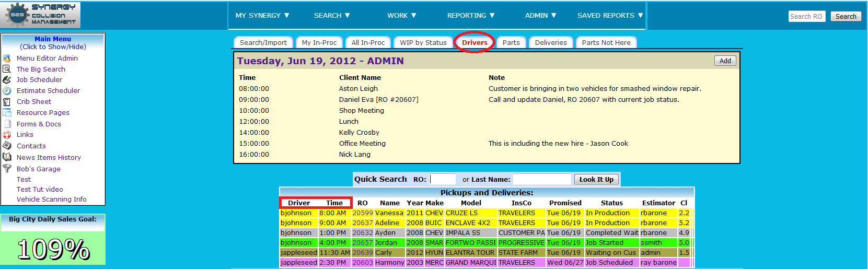Click the Last Name input field
The height and width of the screenshot is (269, 868).
(x=542, y=179)
